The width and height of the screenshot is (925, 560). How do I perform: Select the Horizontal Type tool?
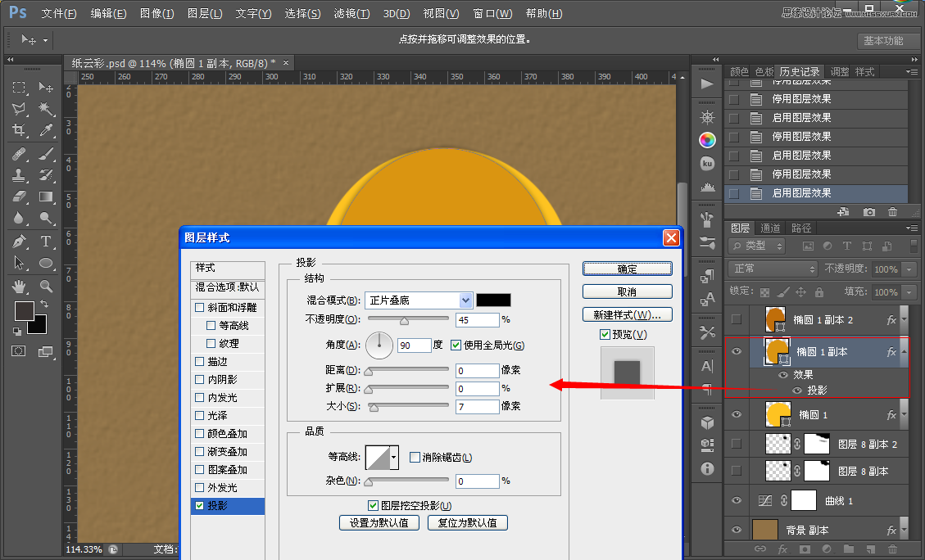(x=45, y=241)
